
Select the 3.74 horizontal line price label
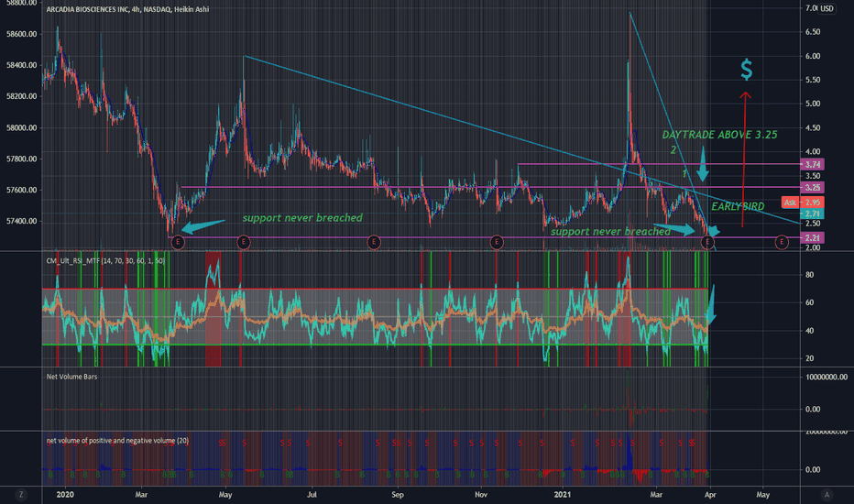point(812,164)
